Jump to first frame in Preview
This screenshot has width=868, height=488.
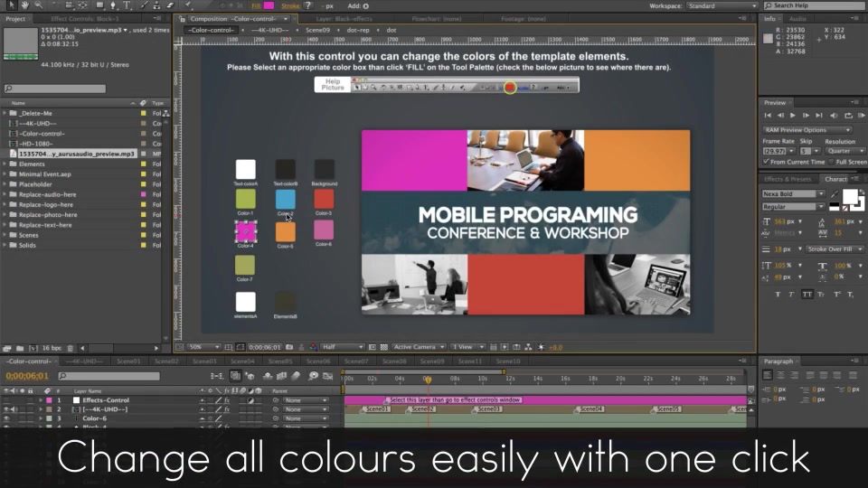click(x=768, y=116)
